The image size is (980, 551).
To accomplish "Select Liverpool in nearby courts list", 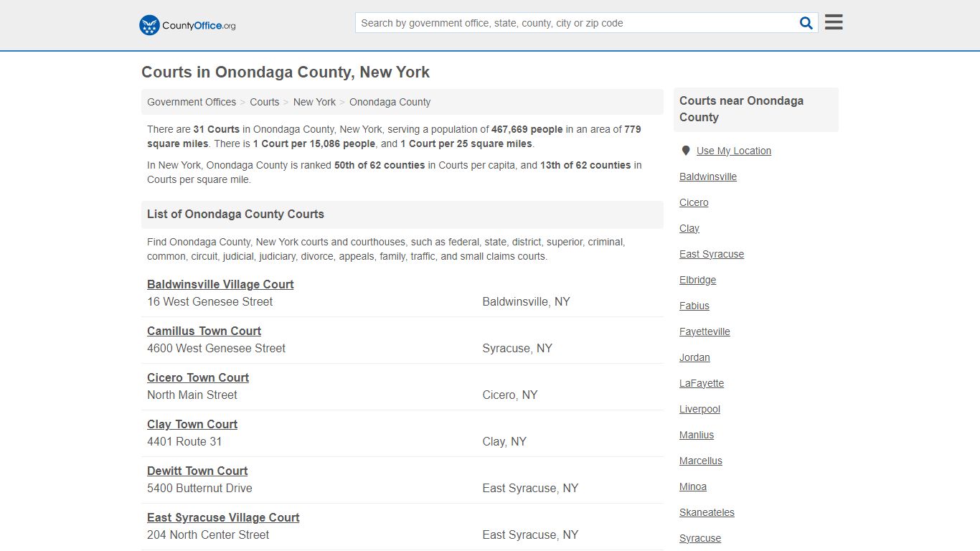I will (699, 409).
